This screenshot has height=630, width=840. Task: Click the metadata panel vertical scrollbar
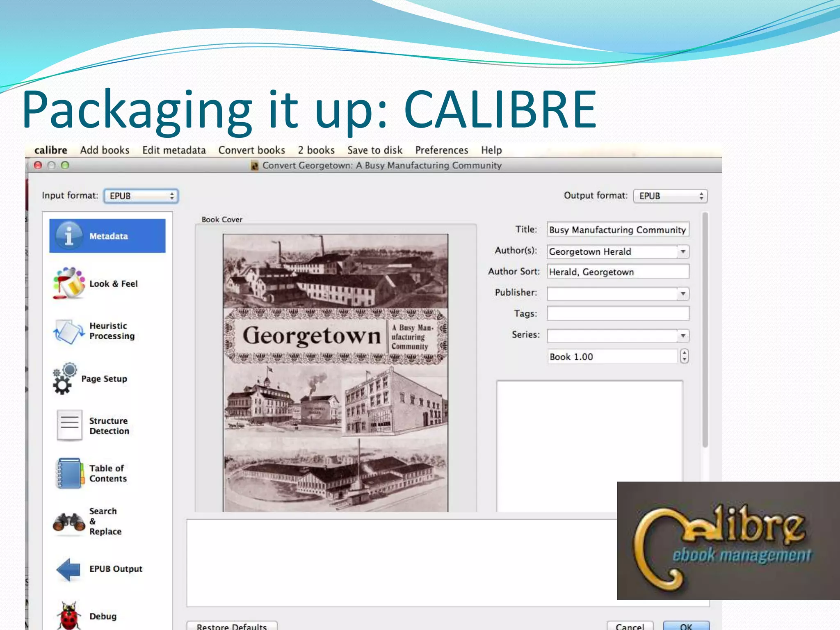click(705, 329)
